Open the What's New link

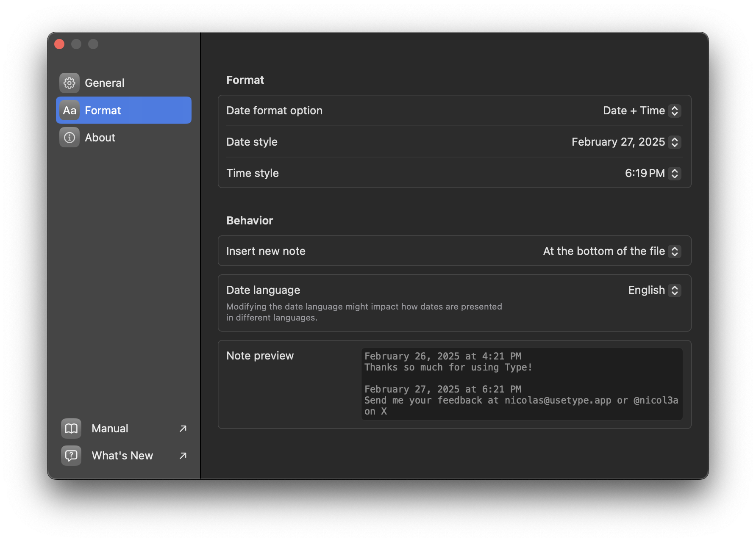tap(123, 456)
